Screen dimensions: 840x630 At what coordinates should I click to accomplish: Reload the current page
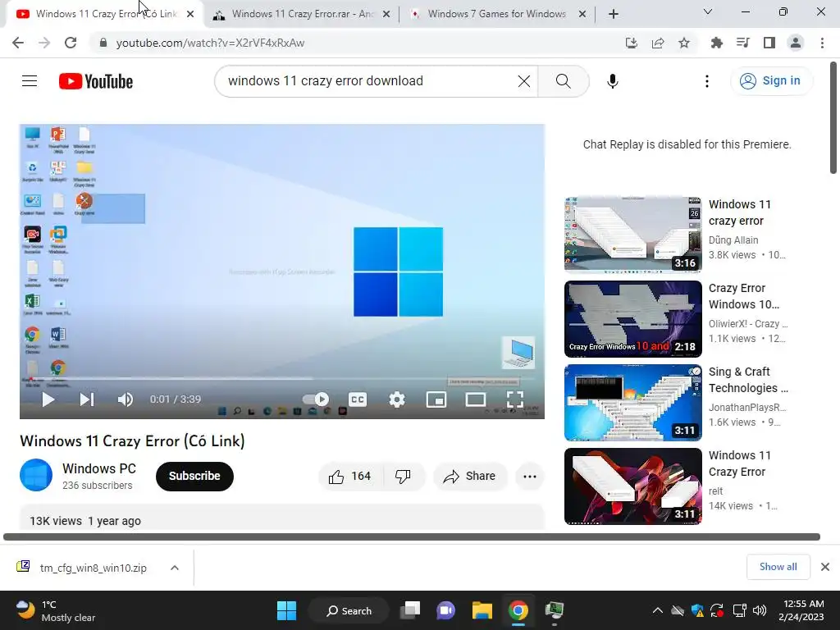(x=71, y=43)
